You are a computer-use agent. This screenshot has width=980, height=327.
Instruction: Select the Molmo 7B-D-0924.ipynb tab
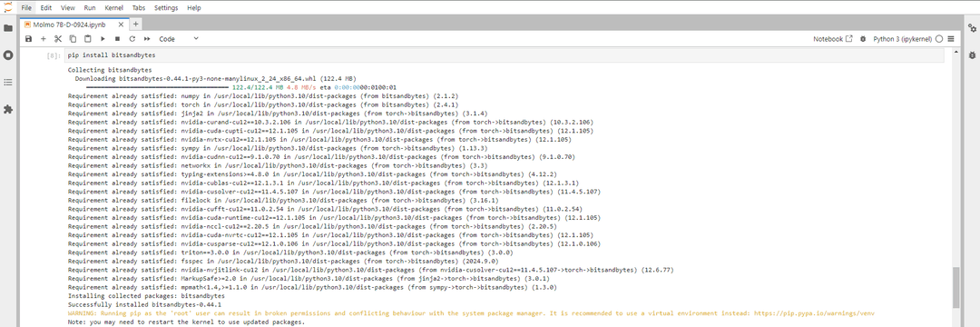tap(73, 24)
